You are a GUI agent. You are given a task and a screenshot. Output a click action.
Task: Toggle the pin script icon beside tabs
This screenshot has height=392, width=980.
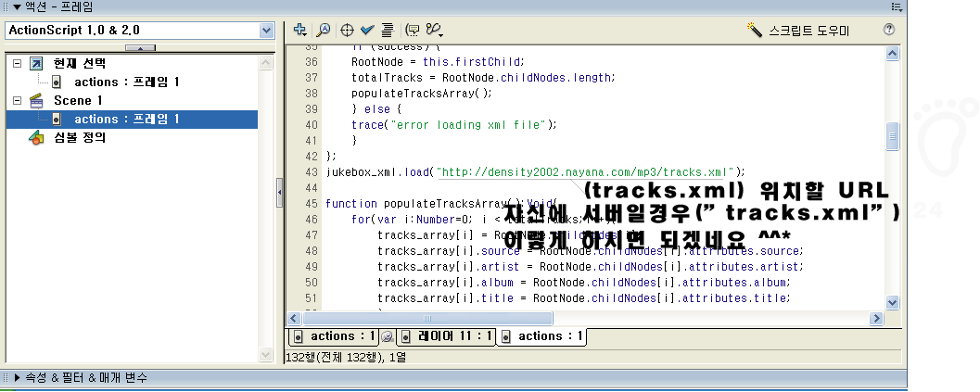[388, 336]
